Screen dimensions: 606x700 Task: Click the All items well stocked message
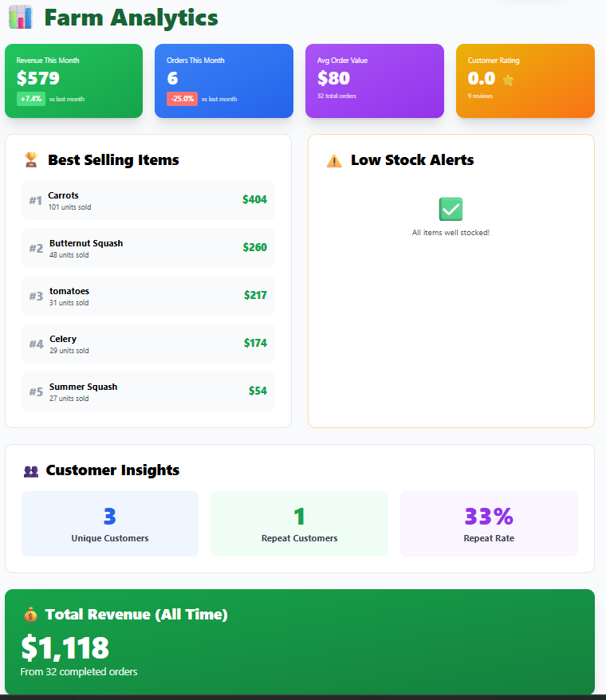click(x=451, y=233)
